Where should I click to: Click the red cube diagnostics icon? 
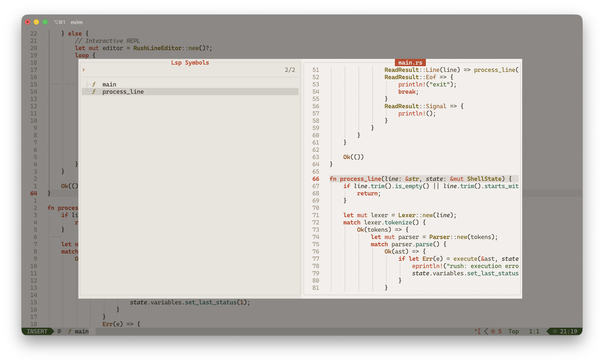coord(493,331)
